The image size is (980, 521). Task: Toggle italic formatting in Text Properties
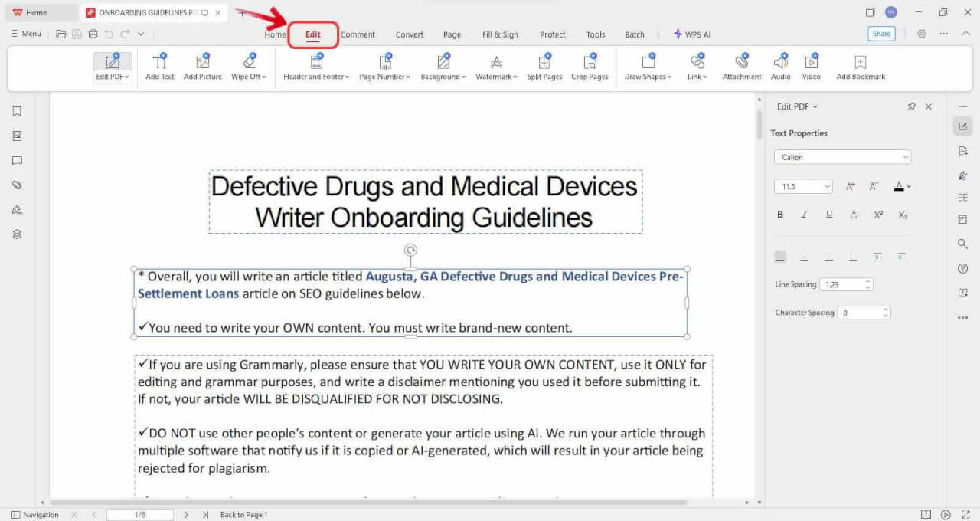tap(805, 215)
